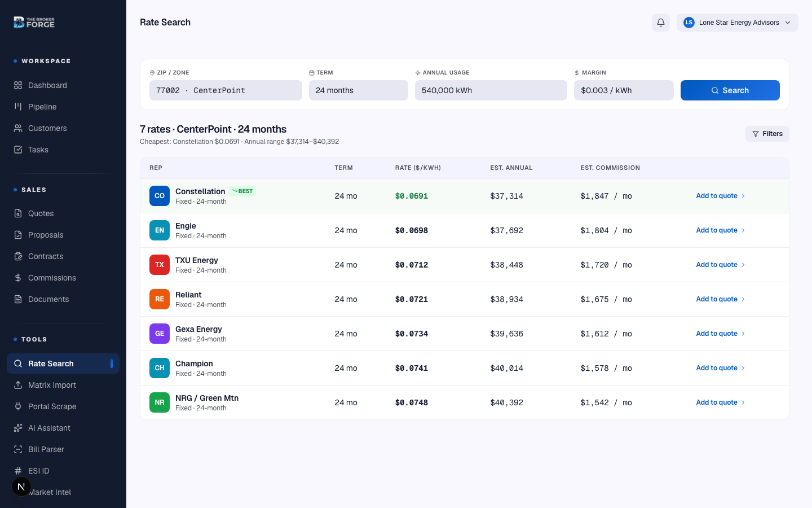
Task: Click TXU Energy commission $1,720 / mo
Action: click(606, 265)
